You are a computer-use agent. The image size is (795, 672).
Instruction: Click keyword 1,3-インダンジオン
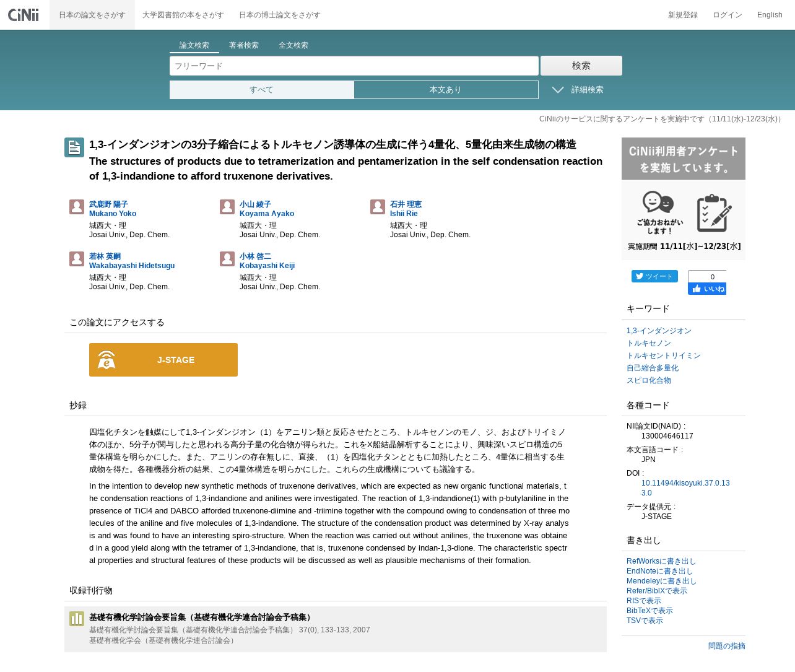pyautogui.click(x=659, y=331)
